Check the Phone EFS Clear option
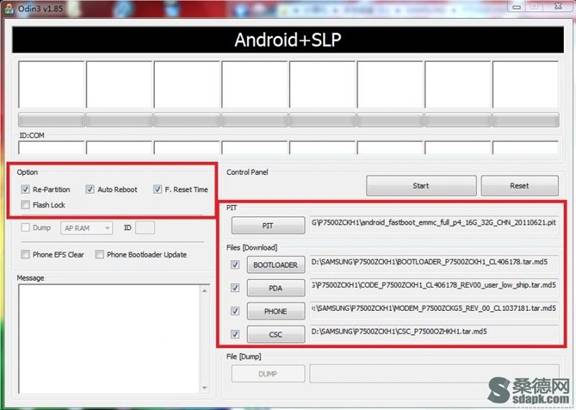Image resolution: width=576 pixels, height=410 pixels. click(25, 254)
